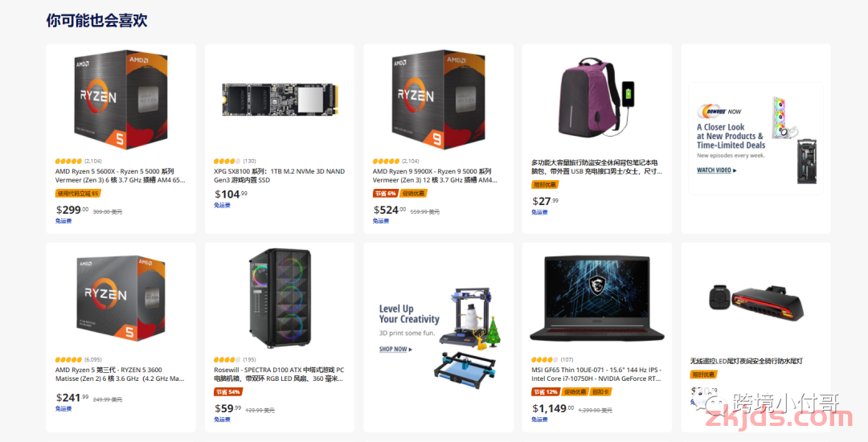Click SHOP NOW in Level Up Your Creativity banner
The height and width of the screenshot is (442, 868).
(395, 349)
